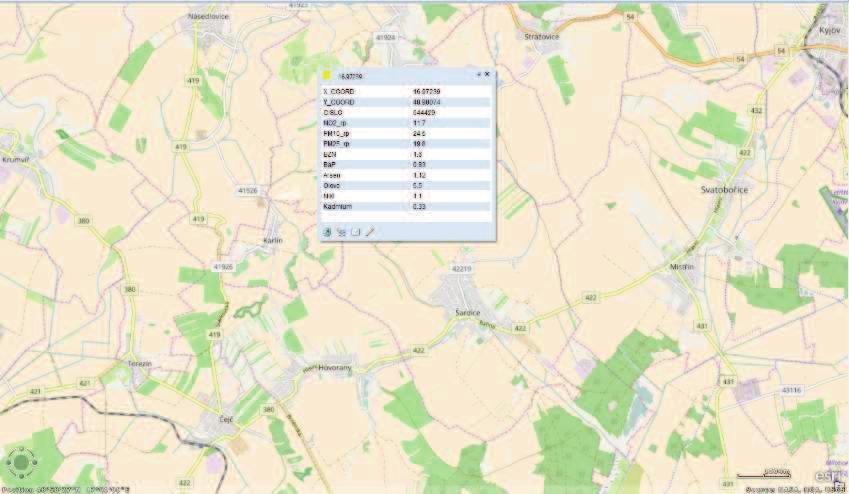Viewport: 849px width, 494px height.
Task: Click the Čejč label on map
Action: point(226,419)
